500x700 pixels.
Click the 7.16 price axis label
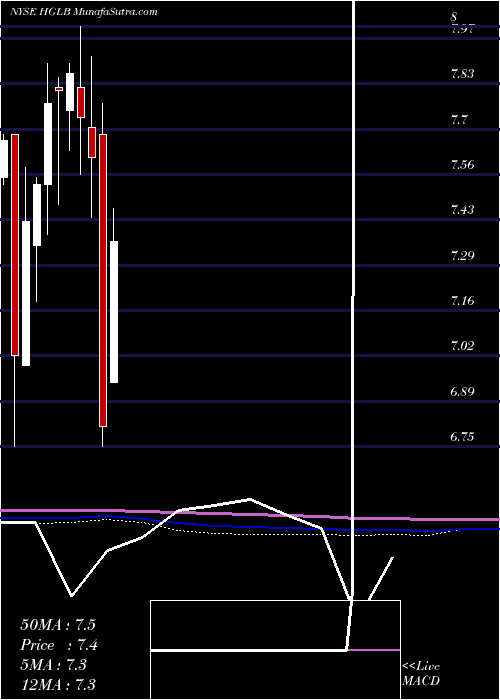pos(462,301)
